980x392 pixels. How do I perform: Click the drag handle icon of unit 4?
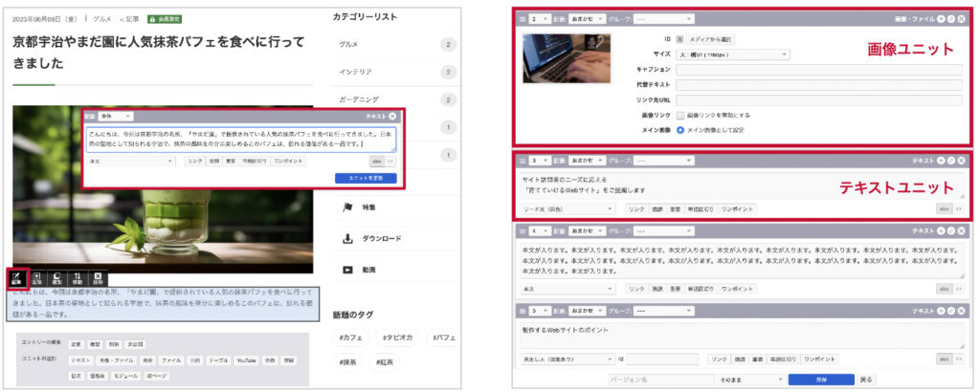tap(523, 231)
